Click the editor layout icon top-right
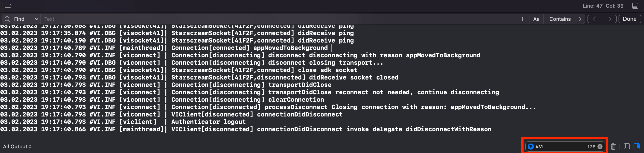 [635, 6]
